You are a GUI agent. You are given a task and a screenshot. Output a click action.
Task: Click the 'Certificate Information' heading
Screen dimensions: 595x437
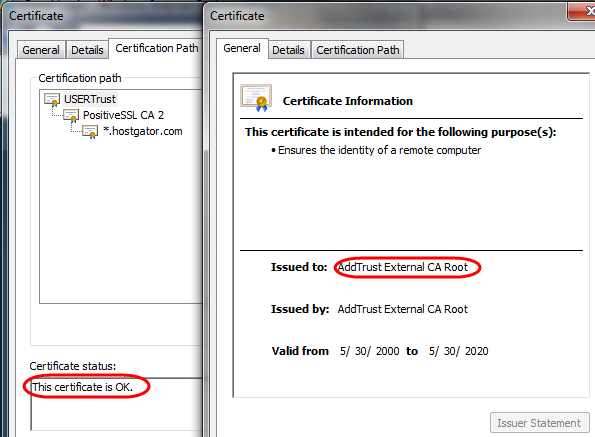348,101
